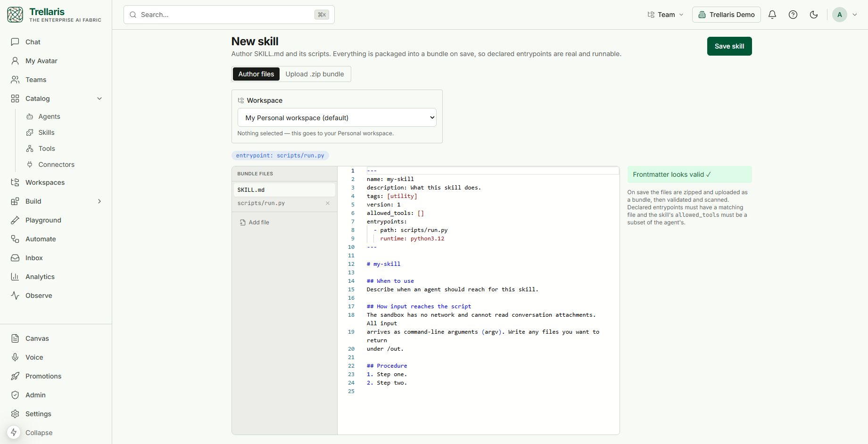Open Agents in the Catalog
Screen dimensions: 868x444
(x=49, y=116)
